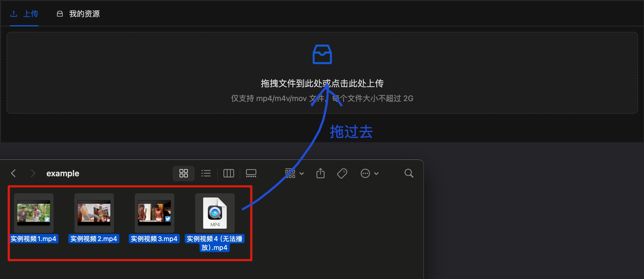Click the archive box icon beside 我的资源
The width and height of the screenshot is (644, 279).
(x=60, y=13)
